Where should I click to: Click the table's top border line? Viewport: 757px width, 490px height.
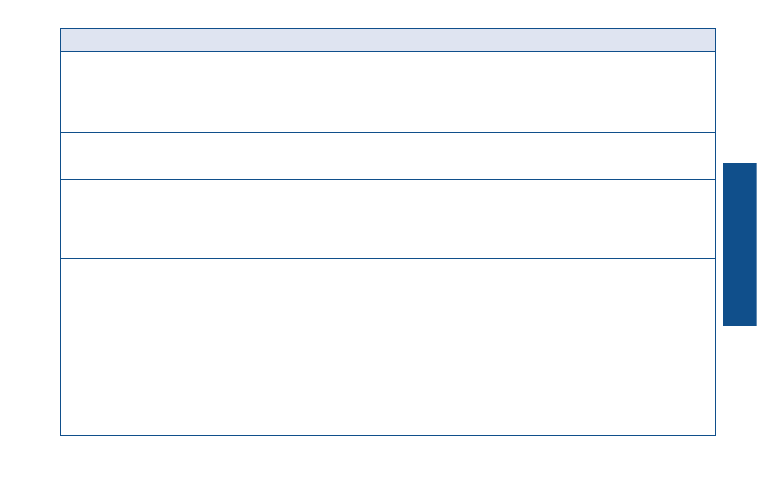point(388,28)
